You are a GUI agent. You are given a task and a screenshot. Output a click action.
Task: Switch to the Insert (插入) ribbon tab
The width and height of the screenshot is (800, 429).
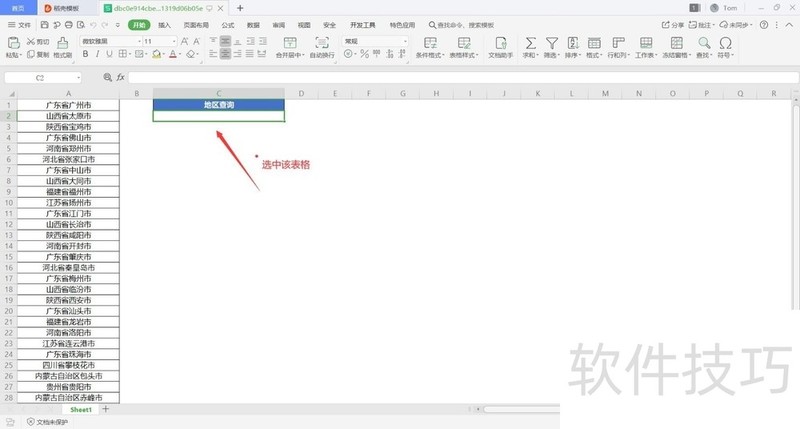click(x=164, y=24)
